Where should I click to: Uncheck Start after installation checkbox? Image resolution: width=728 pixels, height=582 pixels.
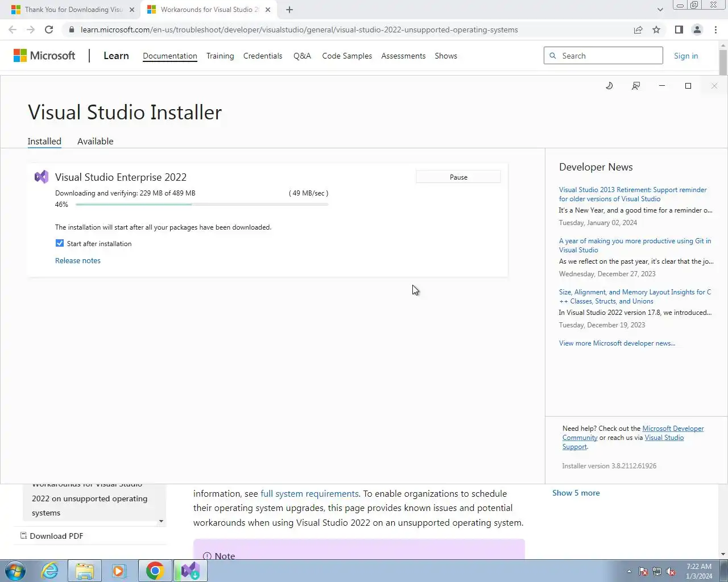(x=60, y=243)
